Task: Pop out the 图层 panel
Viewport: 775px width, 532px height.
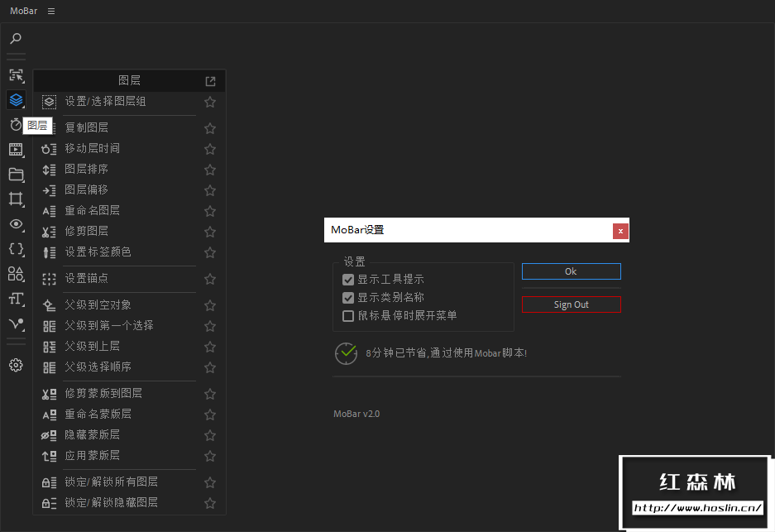Action: pyautogui.click(x=211, y=81)
